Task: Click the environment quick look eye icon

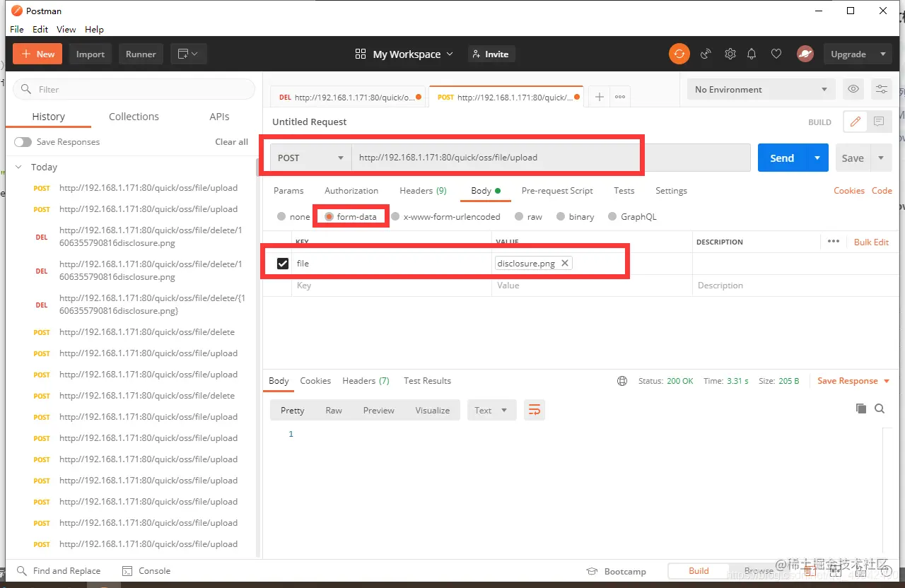Action: [x=853, y=89]
